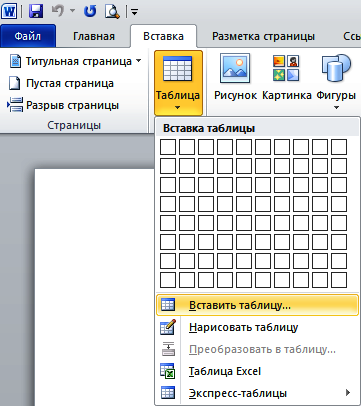Add a Пустая страница
This screenshot has height=406, width=361.
click(62, 83)
